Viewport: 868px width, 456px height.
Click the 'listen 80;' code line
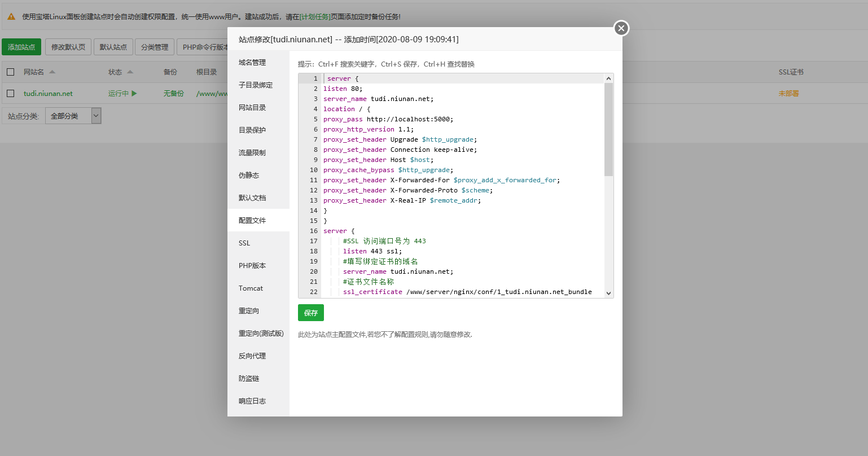pos(343,89)
